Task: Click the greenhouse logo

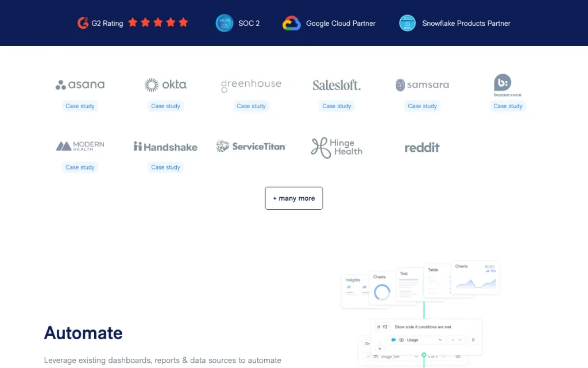Action: [251, 85]
